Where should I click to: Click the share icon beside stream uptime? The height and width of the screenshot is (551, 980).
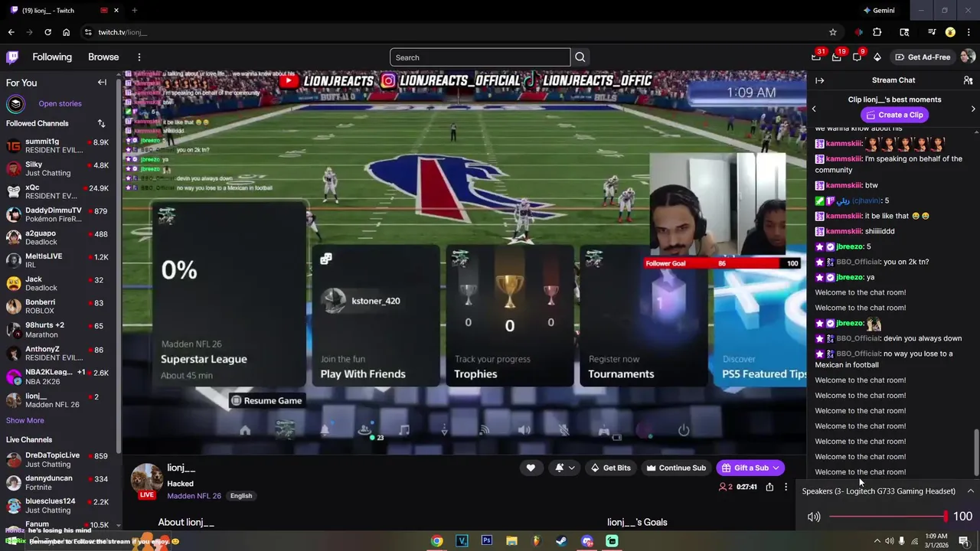(769, 487)
